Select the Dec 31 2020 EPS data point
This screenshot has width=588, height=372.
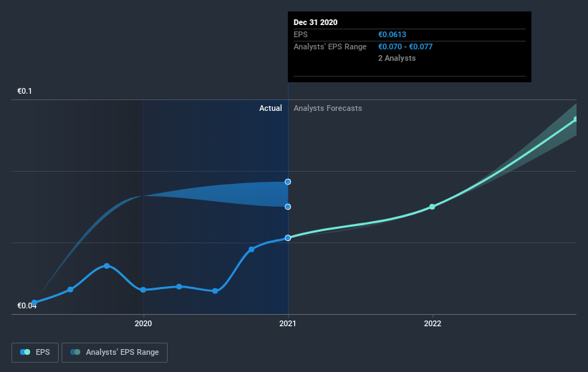point(288,238)
